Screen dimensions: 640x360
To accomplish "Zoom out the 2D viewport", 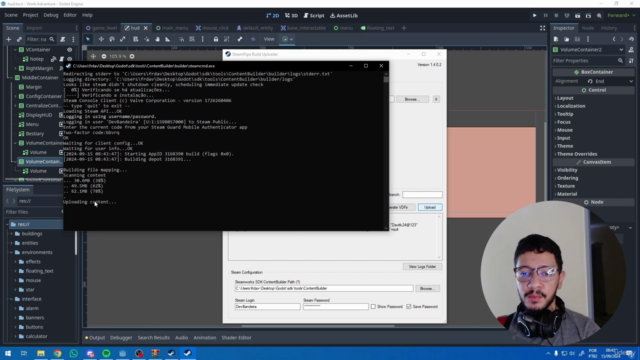I will (104, 56).
